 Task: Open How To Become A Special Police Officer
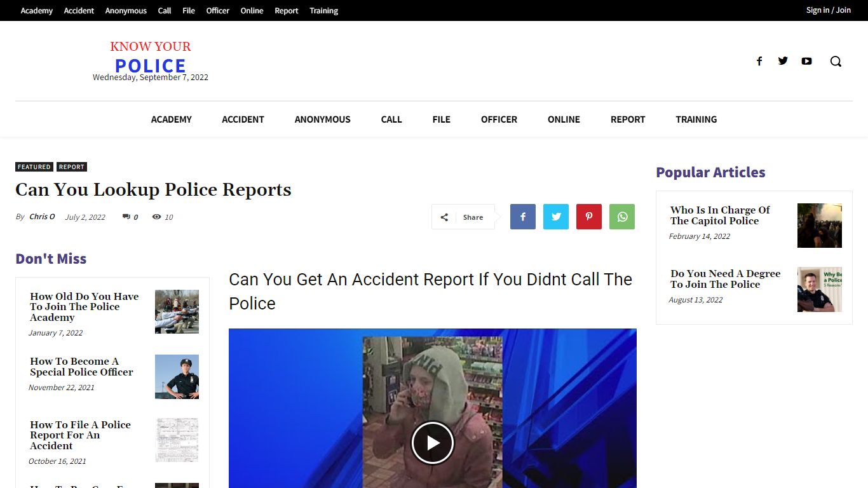(x=81, y=367)
